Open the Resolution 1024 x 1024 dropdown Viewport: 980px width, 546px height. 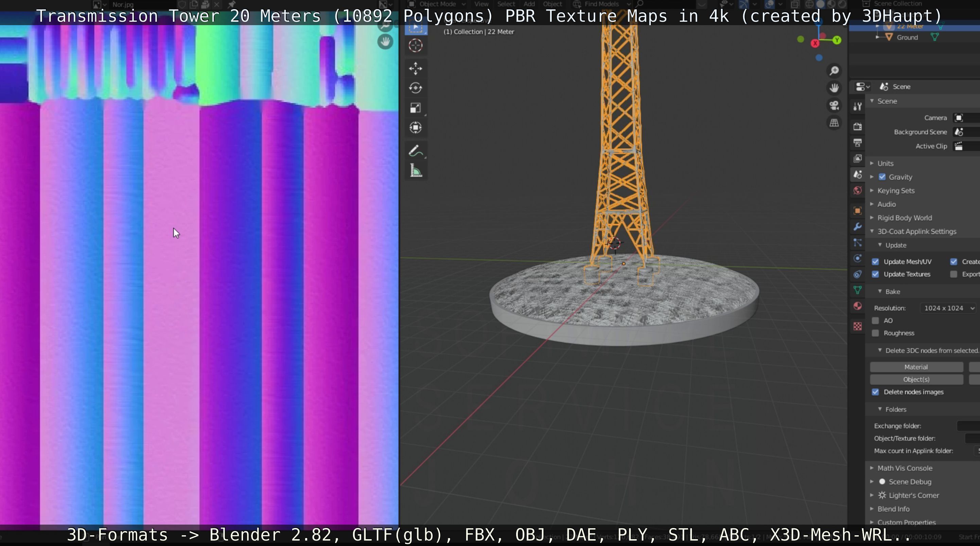[x=948, y=308]
